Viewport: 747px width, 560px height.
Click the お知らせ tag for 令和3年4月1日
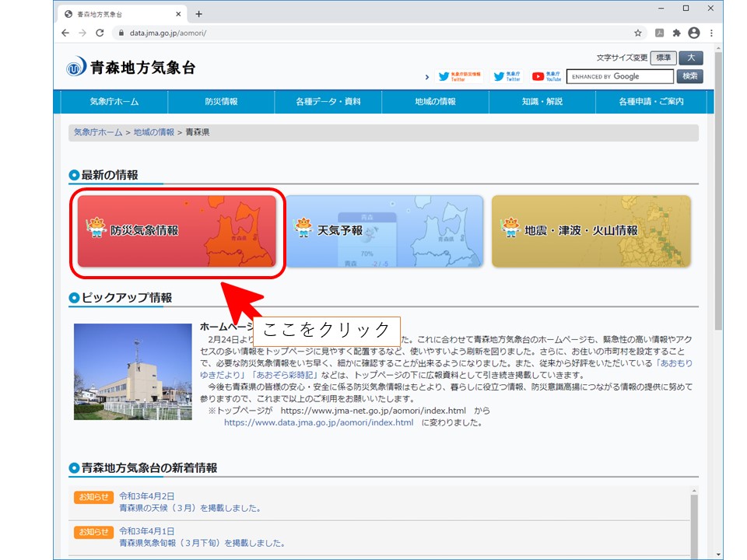pos(93,532)
